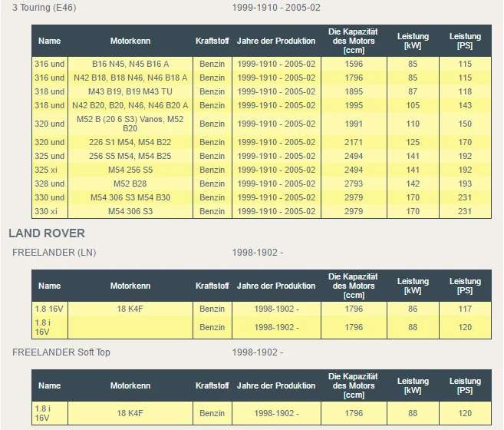
Task: Click 'Name' header in FREELANDER (LN) table
Action: tap(50, 286)
